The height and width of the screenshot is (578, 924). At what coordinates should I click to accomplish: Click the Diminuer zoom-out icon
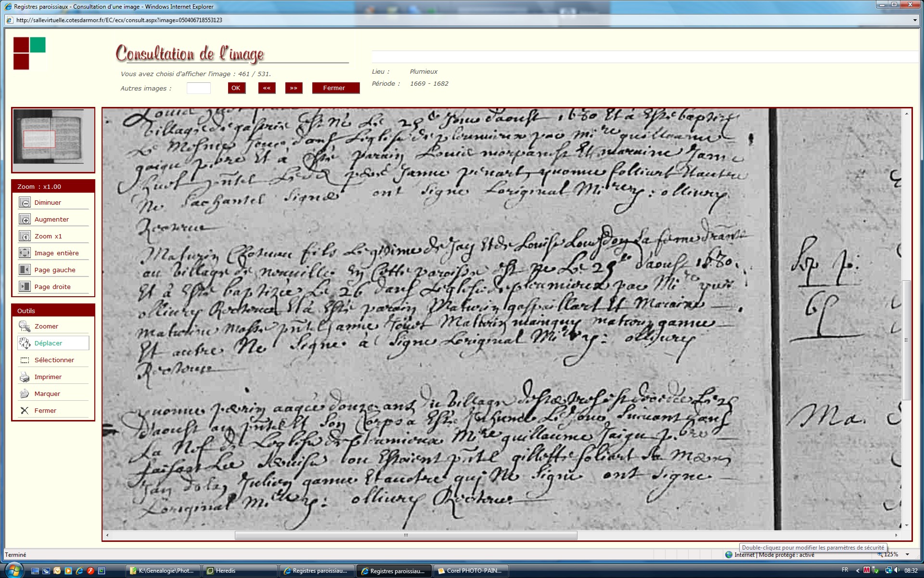[25, 203]
